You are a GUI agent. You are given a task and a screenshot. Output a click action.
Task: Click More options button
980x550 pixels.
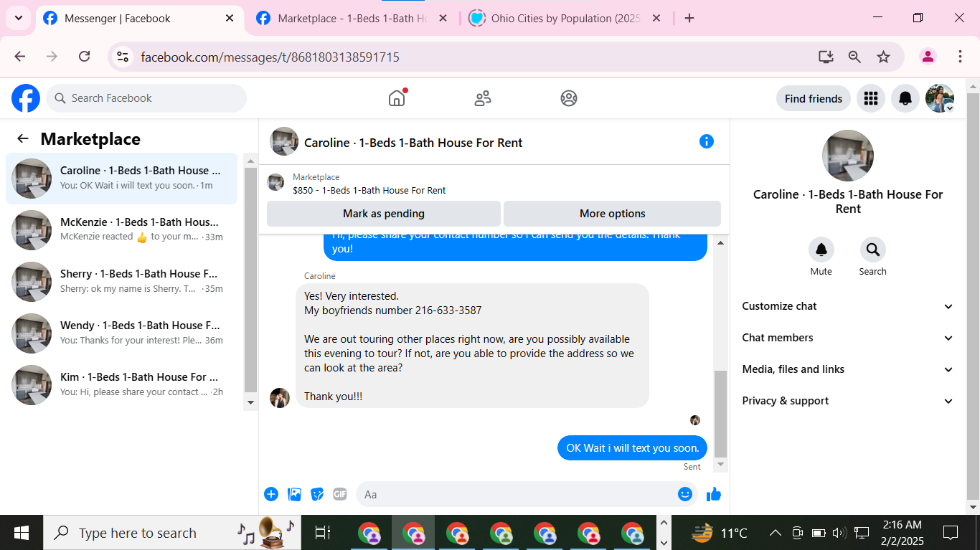tap(613, 214)
